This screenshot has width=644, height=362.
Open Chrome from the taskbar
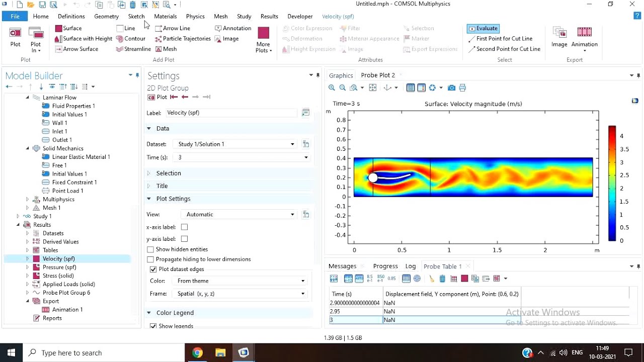point(197,352)
